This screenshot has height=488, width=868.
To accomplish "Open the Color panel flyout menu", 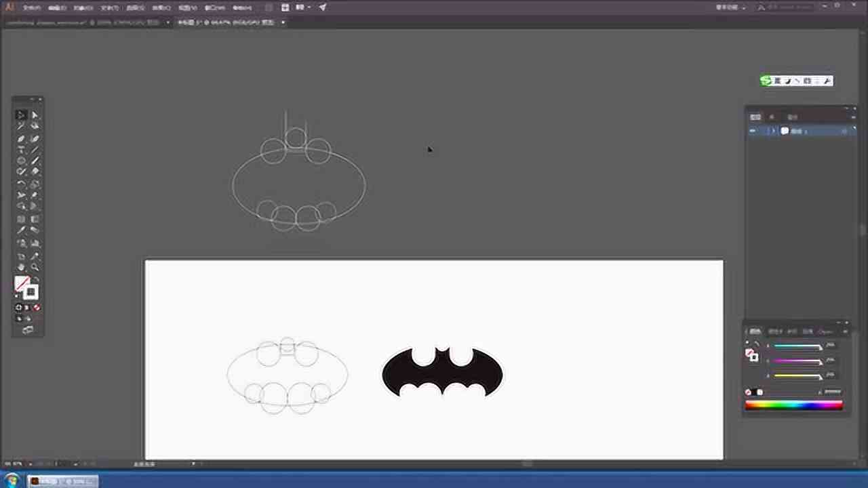I will point(846,331).
